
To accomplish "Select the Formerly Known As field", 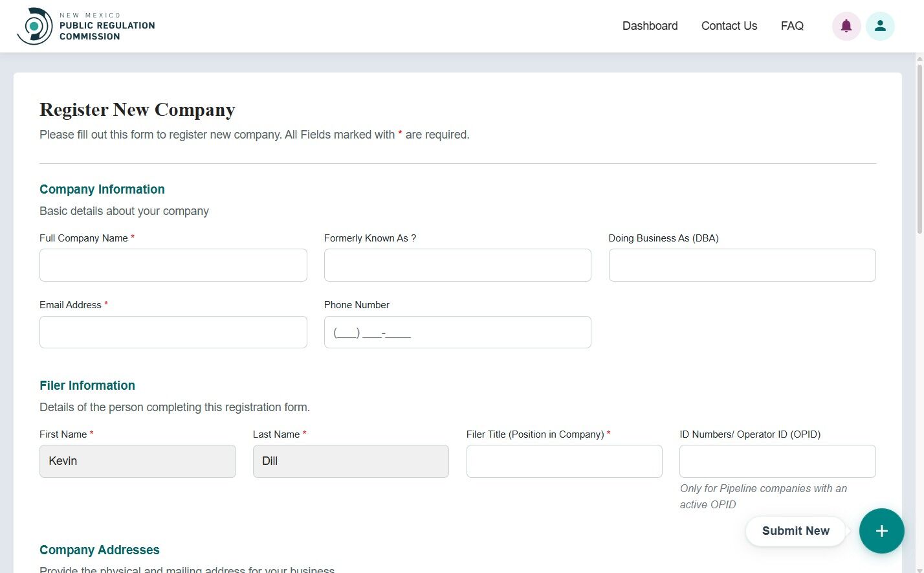I will pos(457,265).
